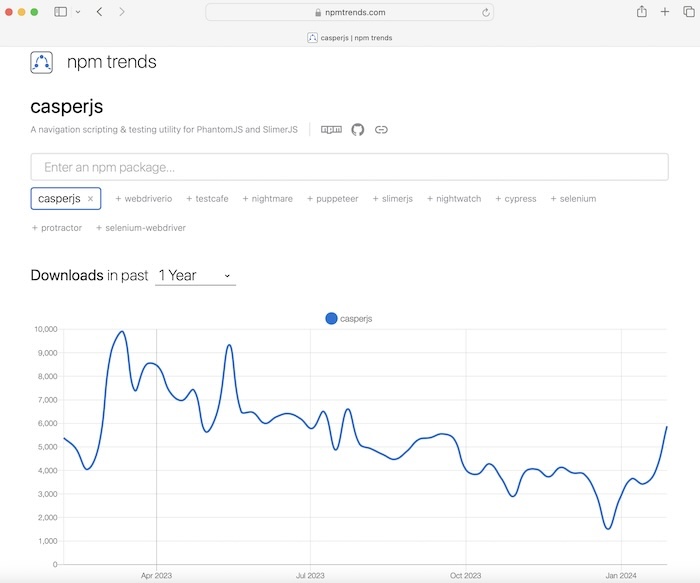This screenshot has width=700, height=583.
Task: Add selenium-webdriver suggestion to comparison
Action: [141, 228]
